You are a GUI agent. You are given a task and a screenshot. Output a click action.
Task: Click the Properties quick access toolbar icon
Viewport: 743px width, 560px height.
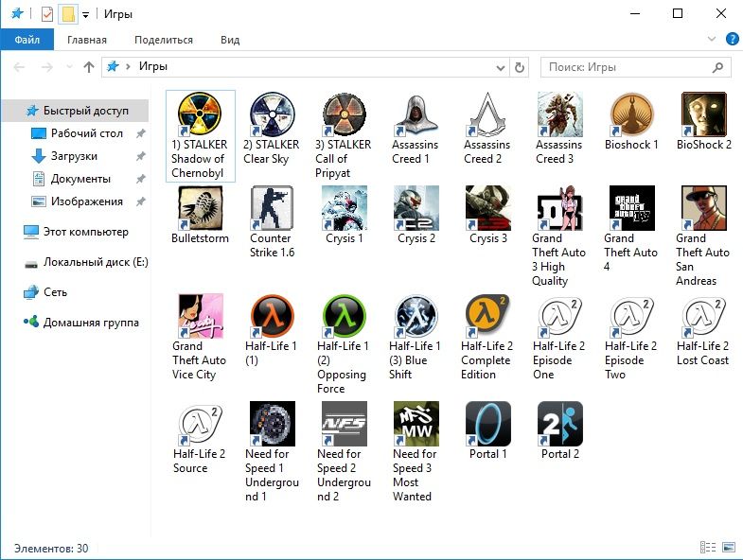[x=47, y=14]
